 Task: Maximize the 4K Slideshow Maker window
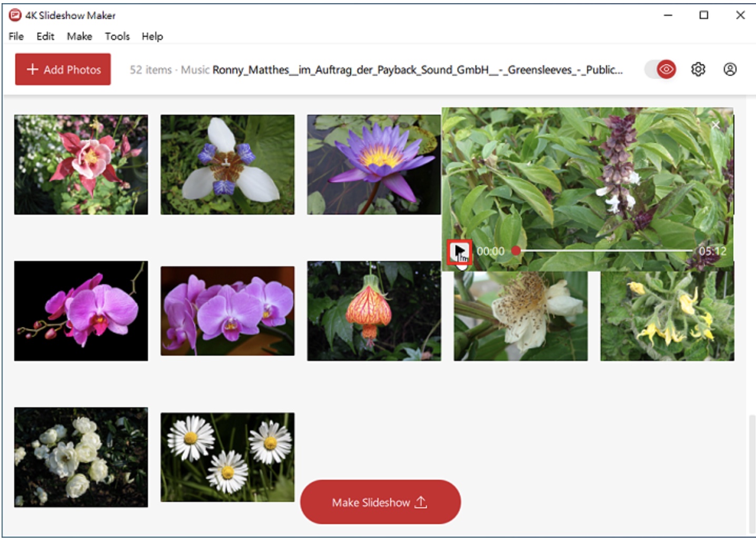pyautogui.click(x=704, y=15)
